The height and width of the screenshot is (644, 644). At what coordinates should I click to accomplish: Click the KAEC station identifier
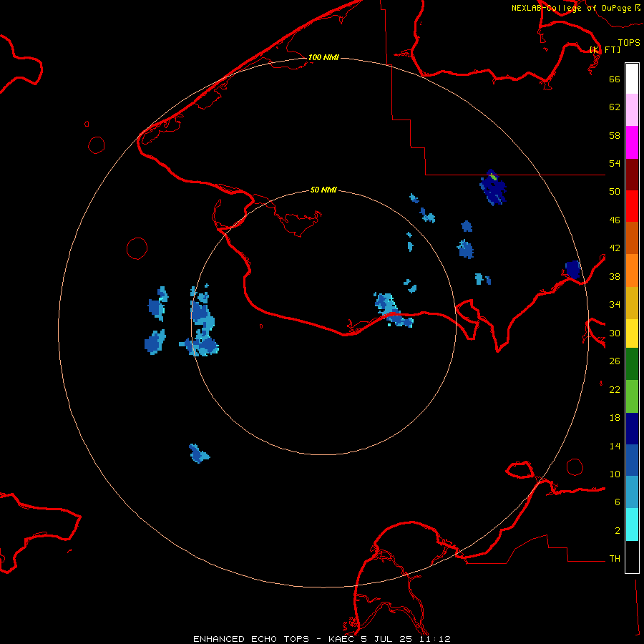click(342, 639)
